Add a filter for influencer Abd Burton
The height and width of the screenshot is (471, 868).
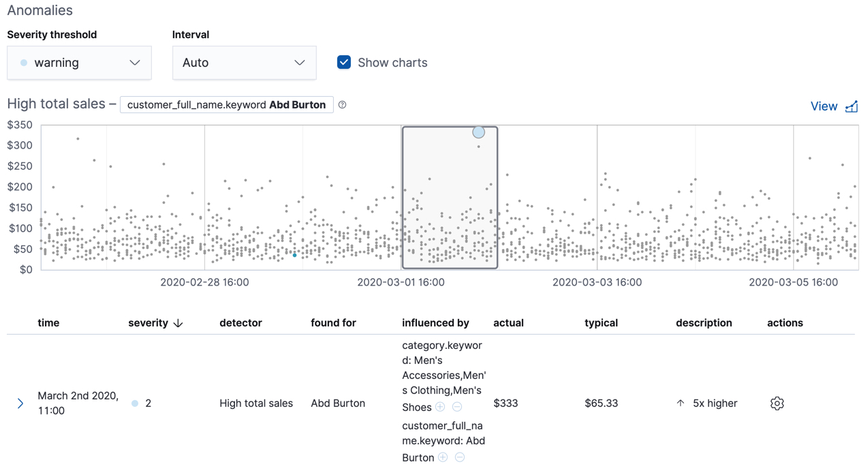(443, 457)
